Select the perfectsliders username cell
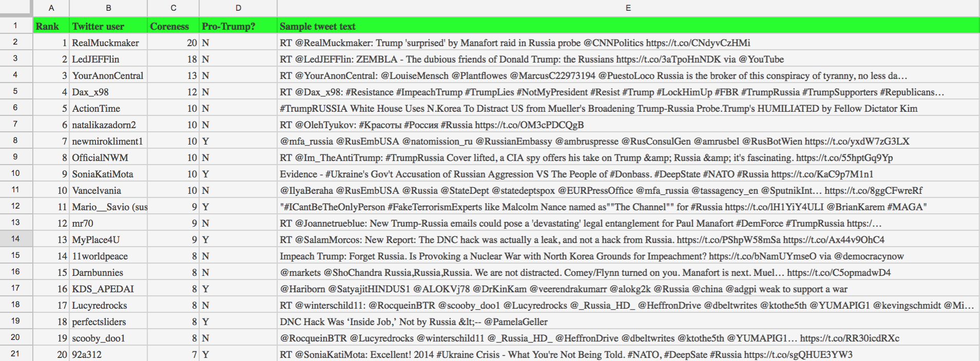Screen dimensions: 980x361 click(108, 322)
